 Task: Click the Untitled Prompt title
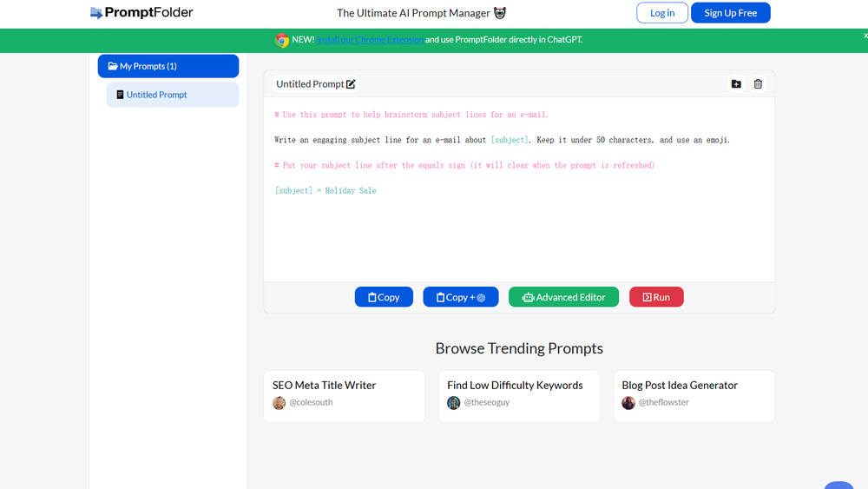tap(310, 84)
